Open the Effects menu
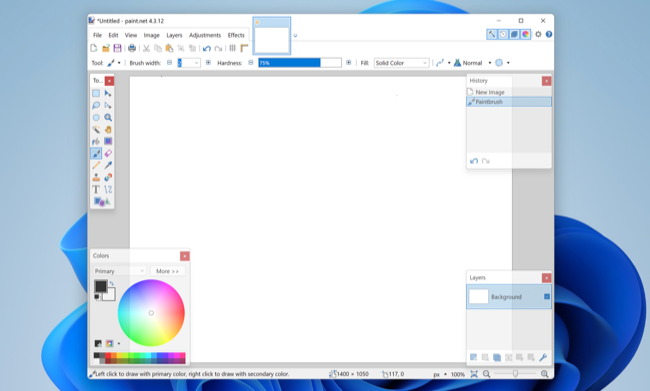Screen dimensions: 650x391 coord(236,35)
